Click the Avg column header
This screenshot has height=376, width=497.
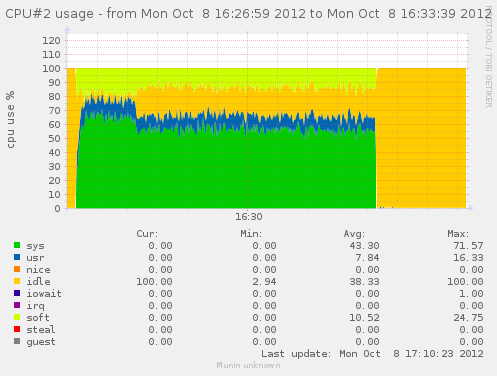tap(354, 234)
